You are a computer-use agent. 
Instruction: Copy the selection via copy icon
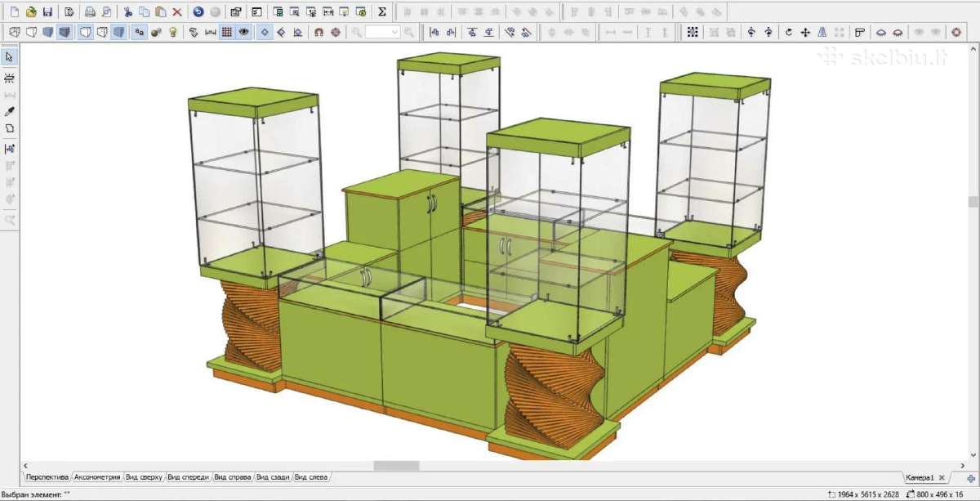pos(145,12)
